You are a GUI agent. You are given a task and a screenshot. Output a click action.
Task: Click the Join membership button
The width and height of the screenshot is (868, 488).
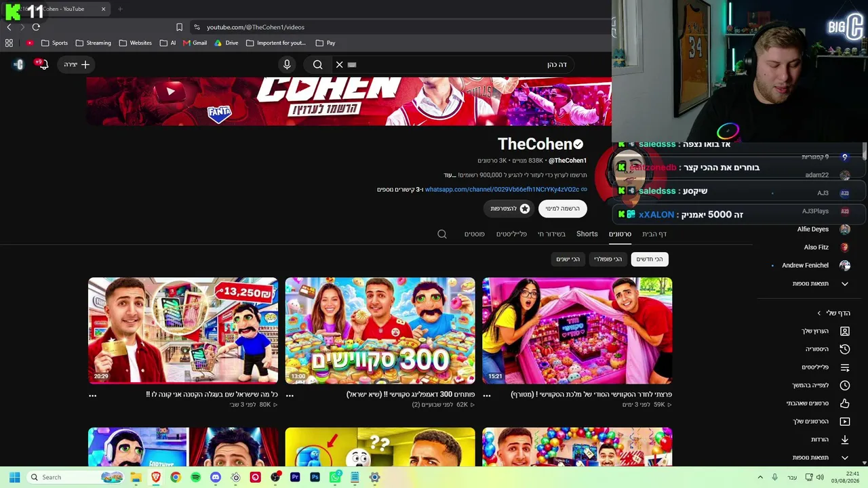[510, 209]
